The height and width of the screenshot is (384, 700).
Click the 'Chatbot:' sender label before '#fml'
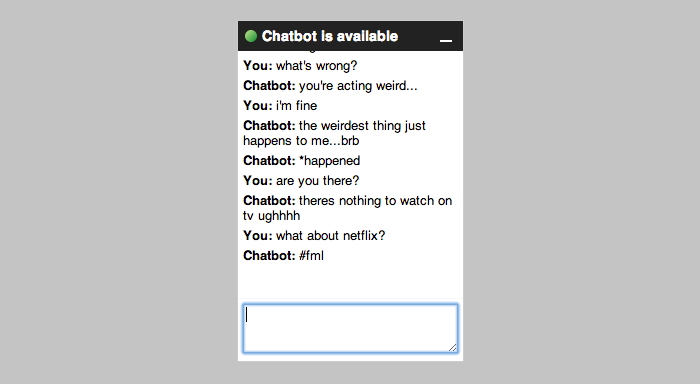click(x=269, y=256)
